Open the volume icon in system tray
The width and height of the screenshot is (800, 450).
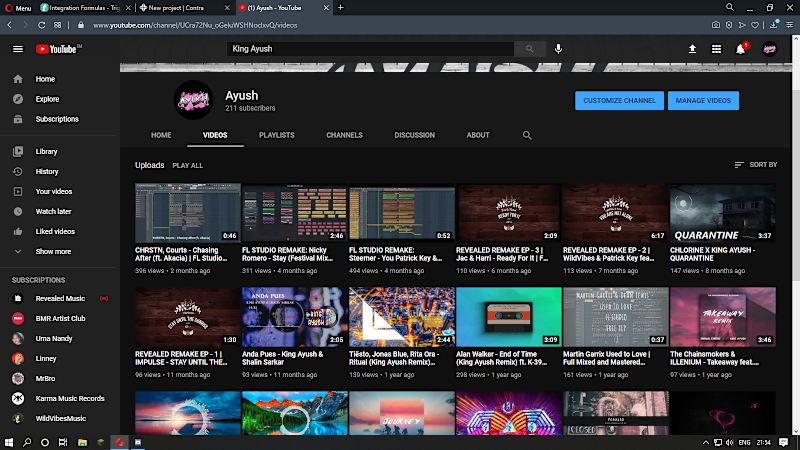click(x=730, y=442)
